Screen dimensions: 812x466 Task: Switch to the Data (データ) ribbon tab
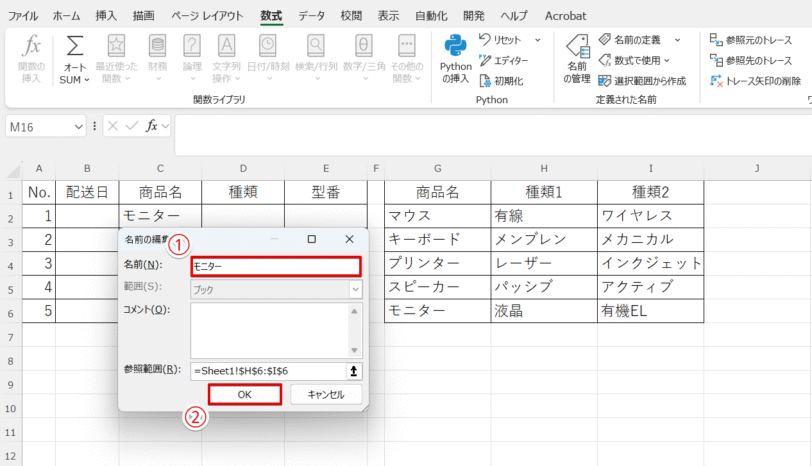point(311,16)
